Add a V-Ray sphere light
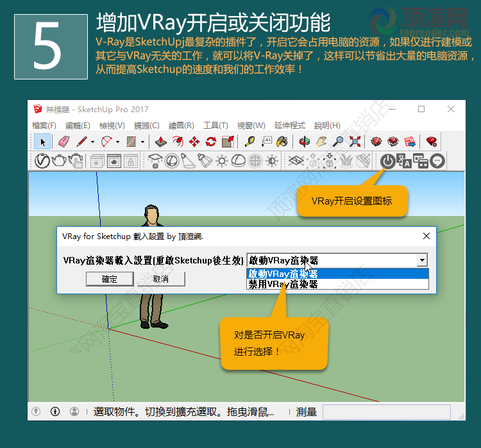Image resolution: width=481 pixels, height=448 pixels. coord(172,161)
